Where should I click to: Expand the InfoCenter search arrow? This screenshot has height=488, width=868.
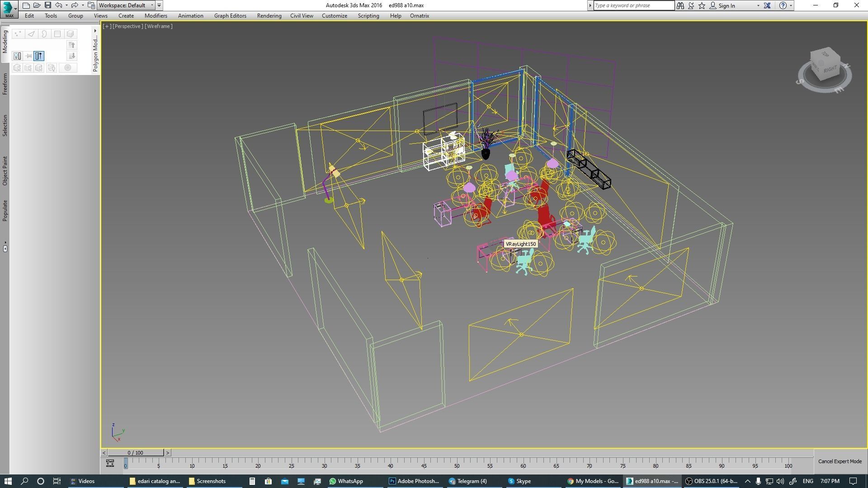coord(590,5)
